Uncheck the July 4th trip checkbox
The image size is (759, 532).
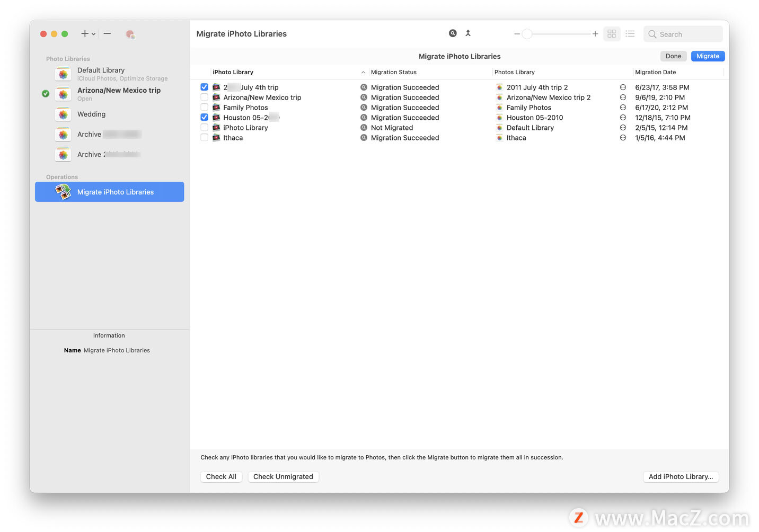pos(204,87)
